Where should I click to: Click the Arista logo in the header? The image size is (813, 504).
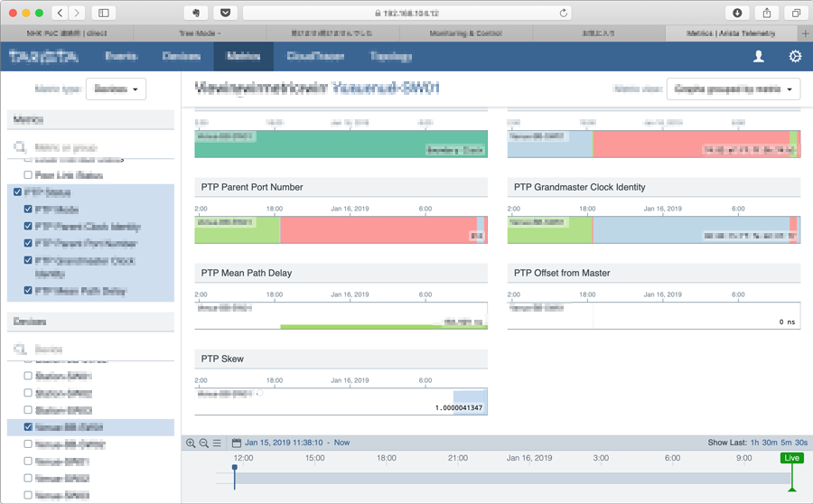[x=43, y=56]
